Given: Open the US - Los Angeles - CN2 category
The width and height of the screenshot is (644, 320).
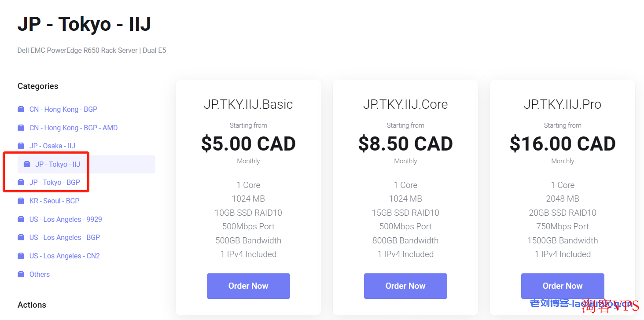Looking at the screenshot, I should coord(65,256).
